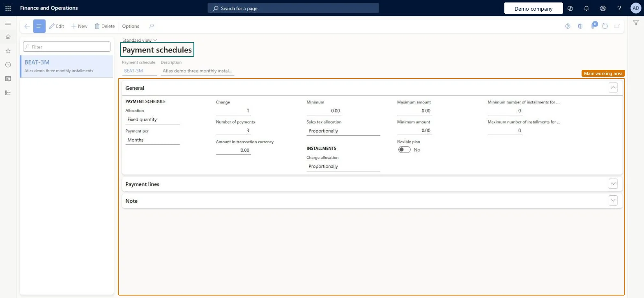The height and width of the screenshot is (298, 644).
Task: Click the action pane search magnifier
Action: [151, 26]
